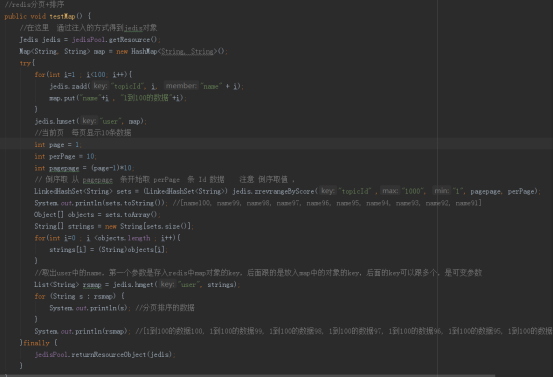Screen dimensions: 553x377
Task: Click the "for (String s : rsmap)" line
Action: point(79,296)
